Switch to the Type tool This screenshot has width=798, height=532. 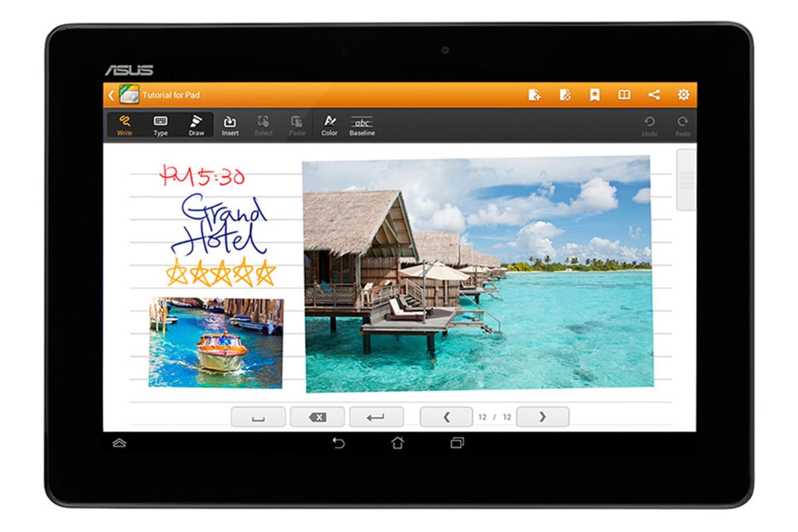click(160, 125)
